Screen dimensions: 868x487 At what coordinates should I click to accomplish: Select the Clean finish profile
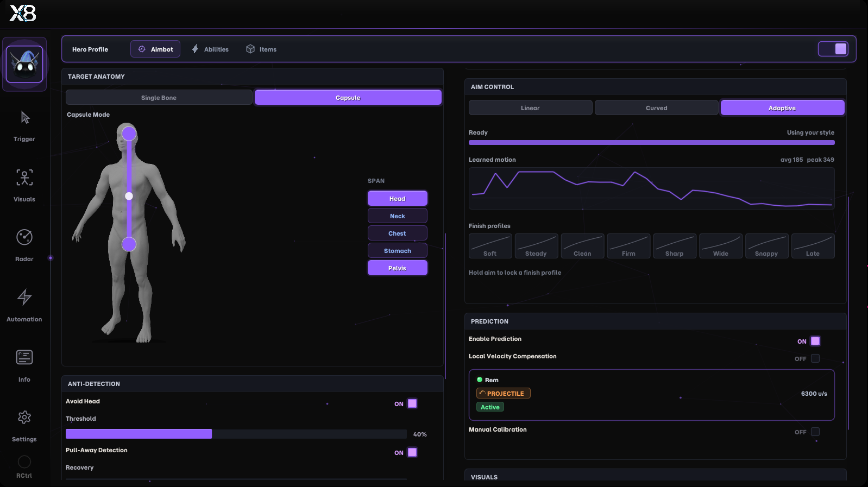pos(582,246)
